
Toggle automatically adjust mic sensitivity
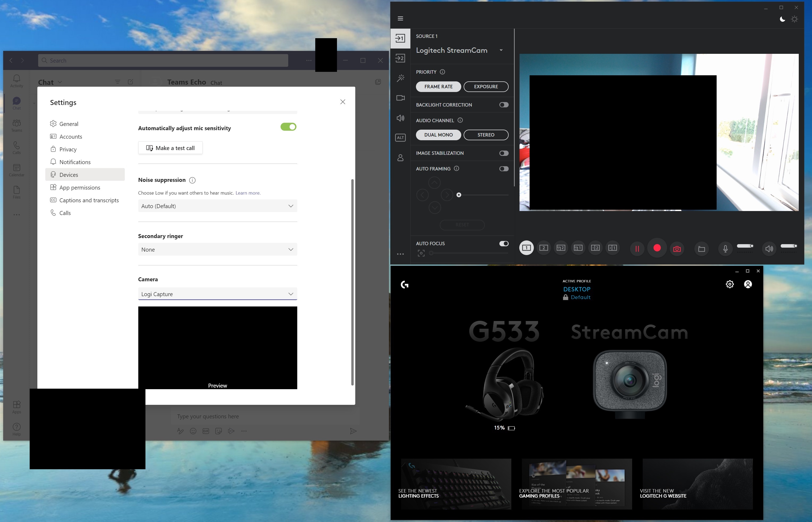288,127
